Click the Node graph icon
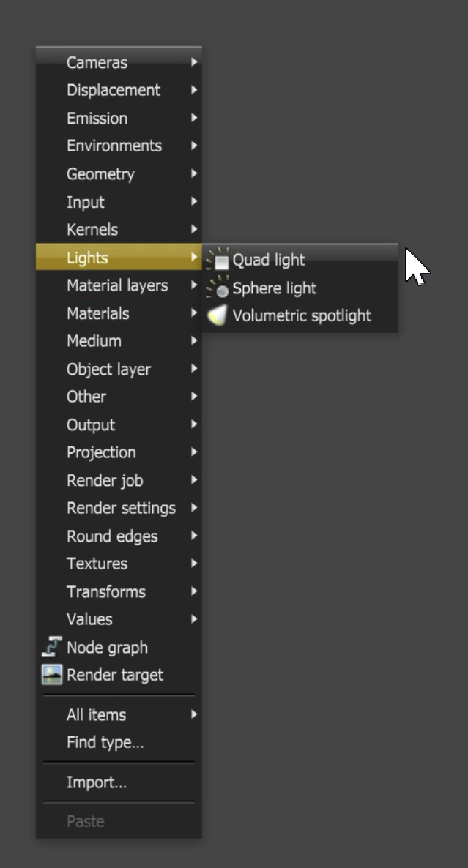 point(51,648)
